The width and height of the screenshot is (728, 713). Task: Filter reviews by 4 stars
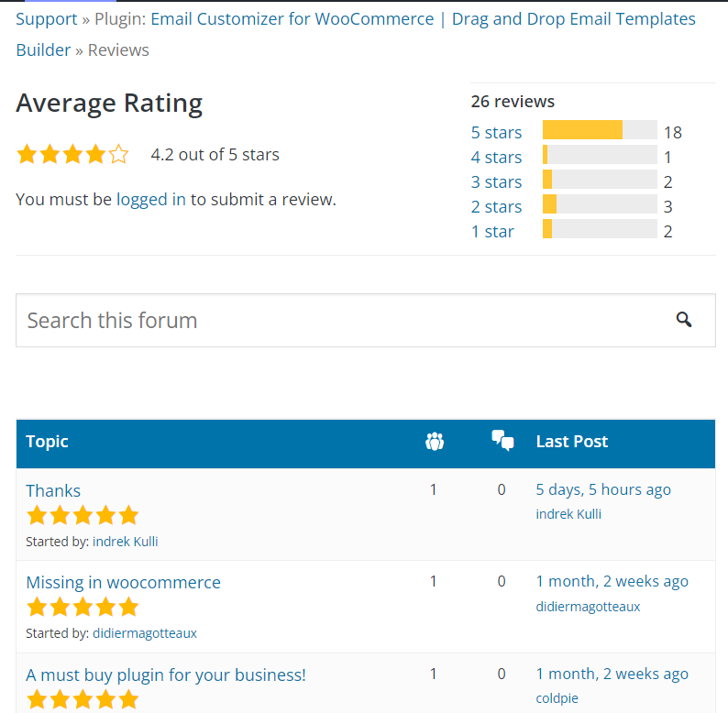(496, 158)
